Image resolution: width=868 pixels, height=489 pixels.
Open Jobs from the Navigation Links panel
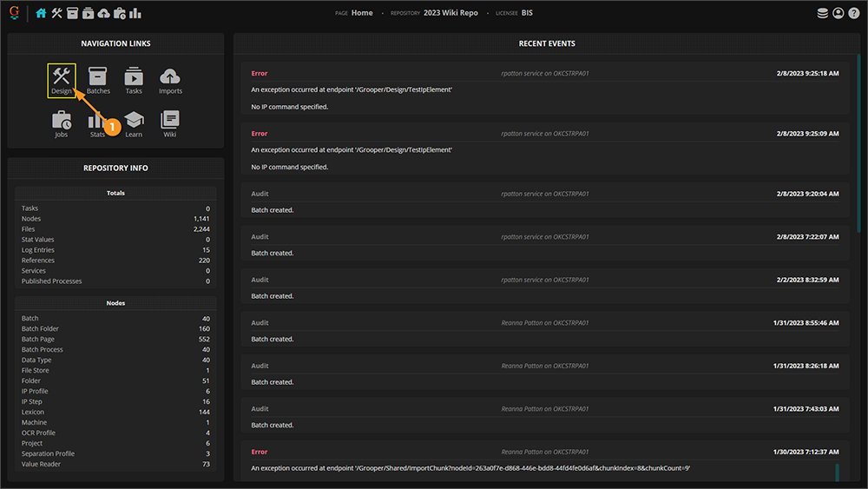[62, 123]
